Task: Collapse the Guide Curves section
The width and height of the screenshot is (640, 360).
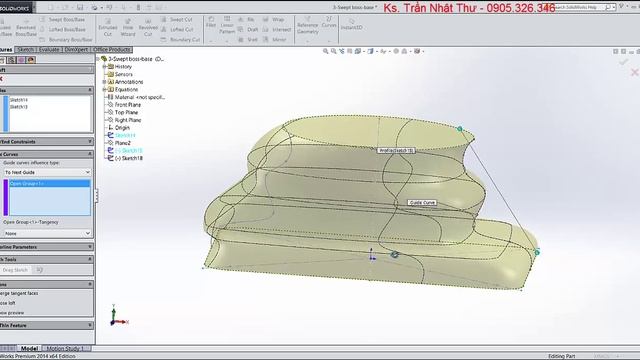Action: [90, 154]
